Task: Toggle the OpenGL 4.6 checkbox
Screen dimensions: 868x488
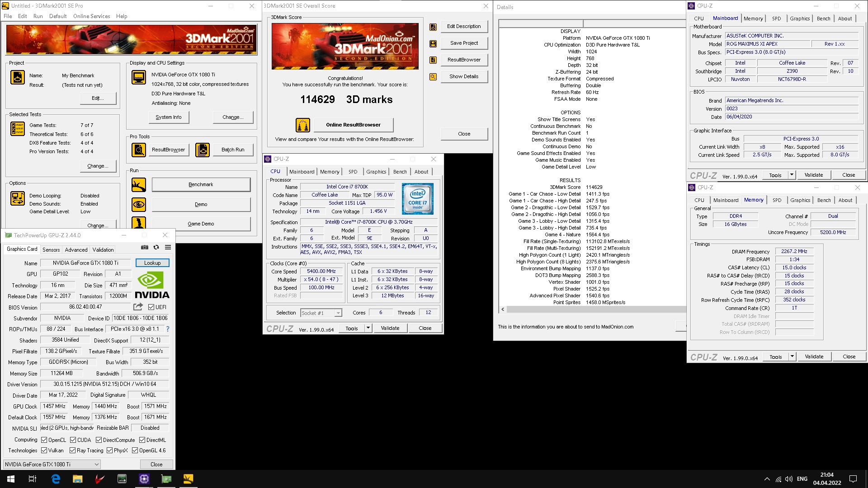Action: point(135,450)
